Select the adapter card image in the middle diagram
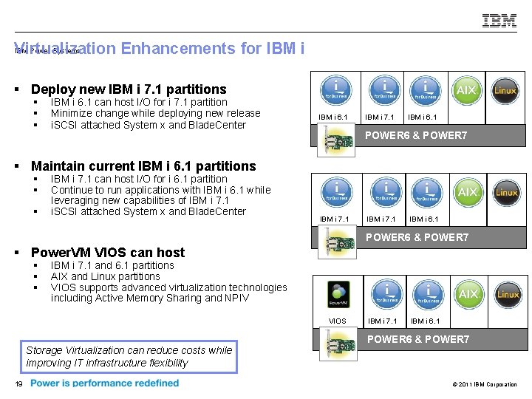Image resolution: width=532 pixels, height=399 pixels. click(337, 242)
